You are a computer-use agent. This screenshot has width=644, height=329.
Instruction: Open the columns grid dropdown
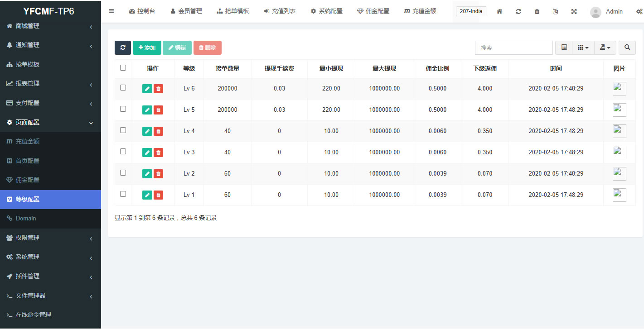point(583,48)
